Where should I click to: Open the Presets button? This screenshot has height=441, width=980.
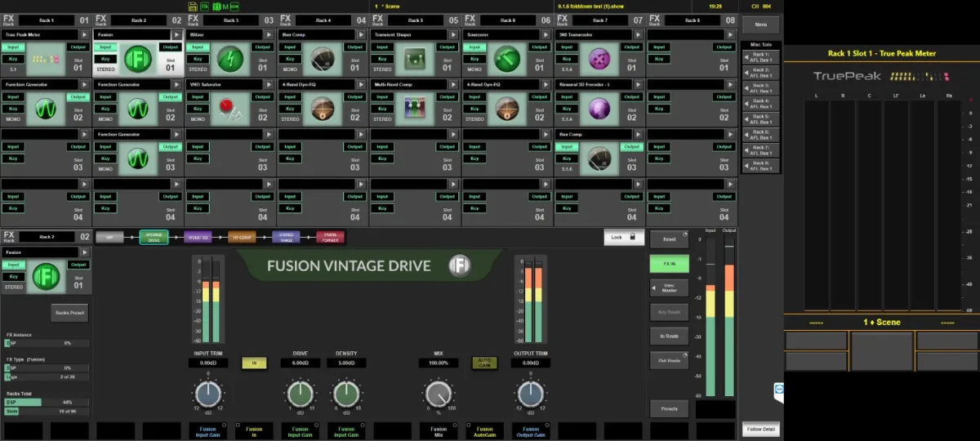pyautogui.click(x=669, y=408)
